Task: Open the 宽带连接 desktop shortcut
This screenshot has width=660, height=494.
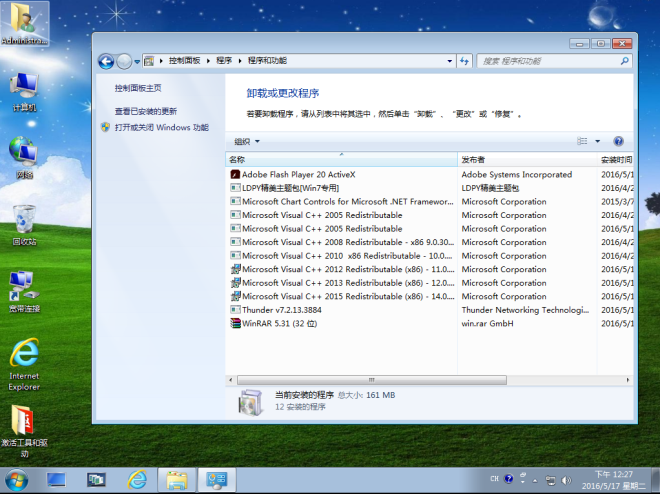Action: pos(24,292)
